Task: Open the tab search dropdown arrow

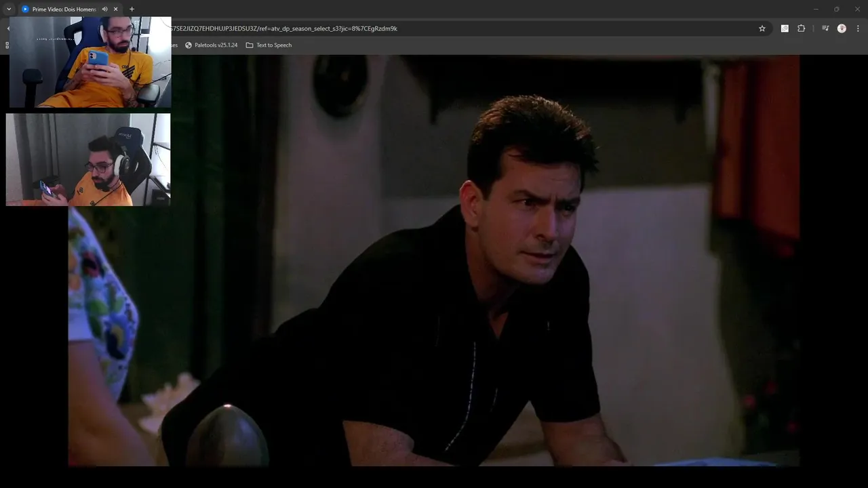Action: (9, 9)
